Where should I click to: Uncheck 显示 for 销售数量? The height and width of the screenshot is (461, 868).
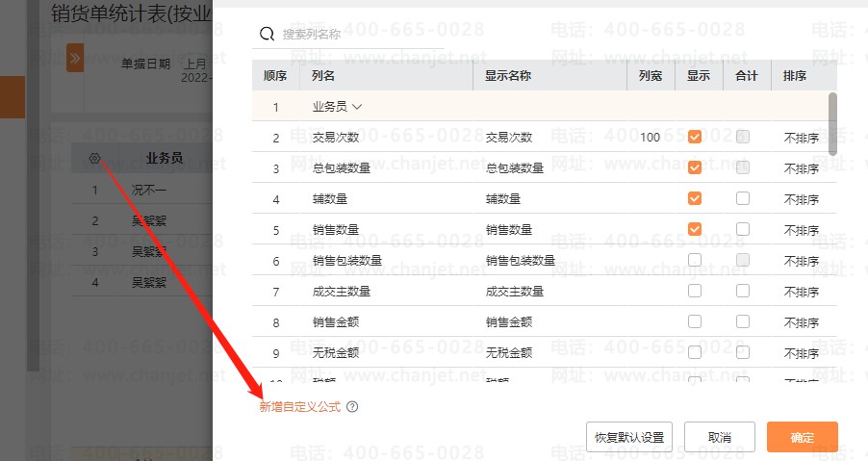click(694, 229)
